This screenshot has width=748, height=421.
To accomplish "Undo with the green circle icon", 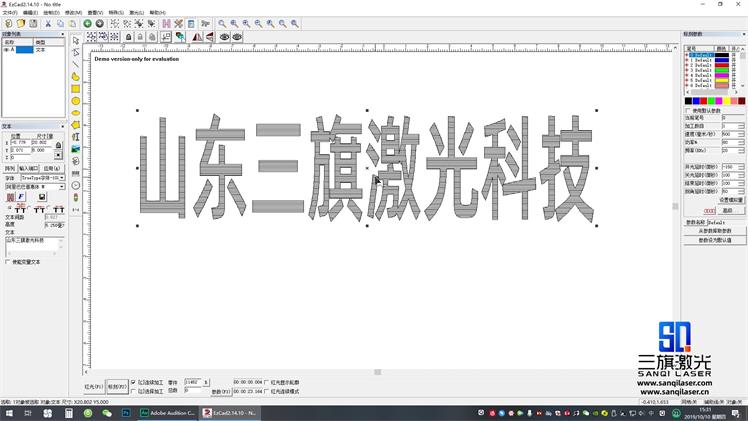I will point(87,23).
